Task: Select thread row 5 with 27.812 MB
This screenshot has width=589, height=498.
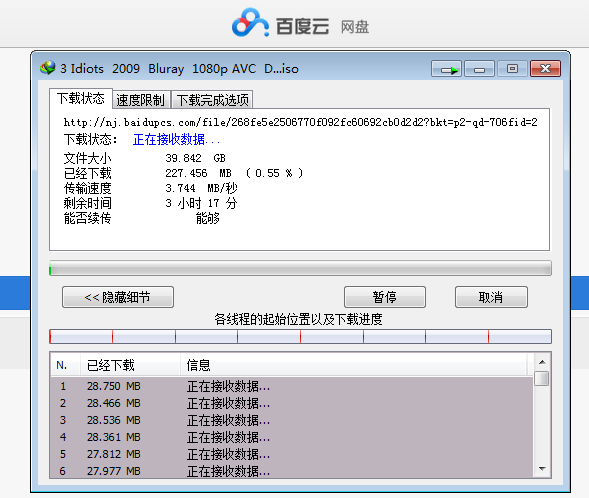Action: tap(291, 454)
